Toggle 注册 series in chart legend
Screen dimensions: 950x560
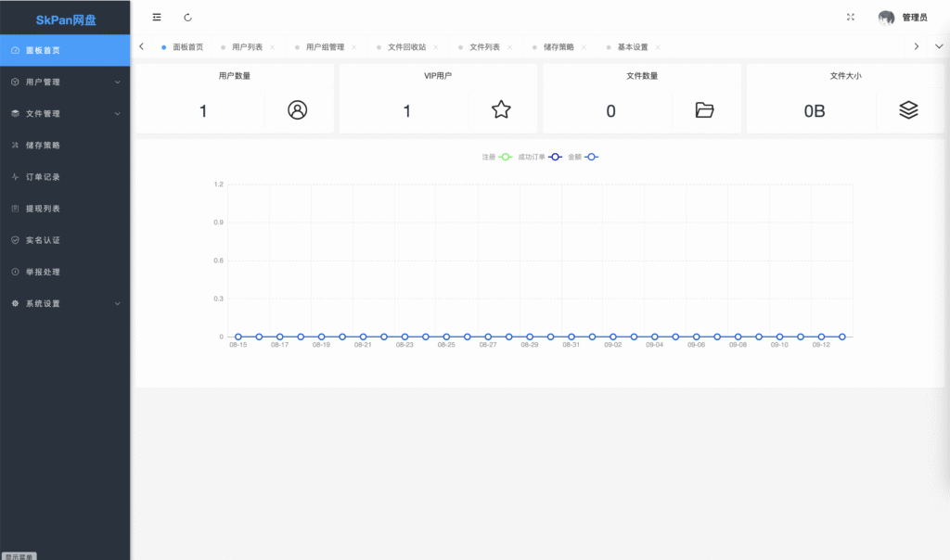tap(497, 157)
